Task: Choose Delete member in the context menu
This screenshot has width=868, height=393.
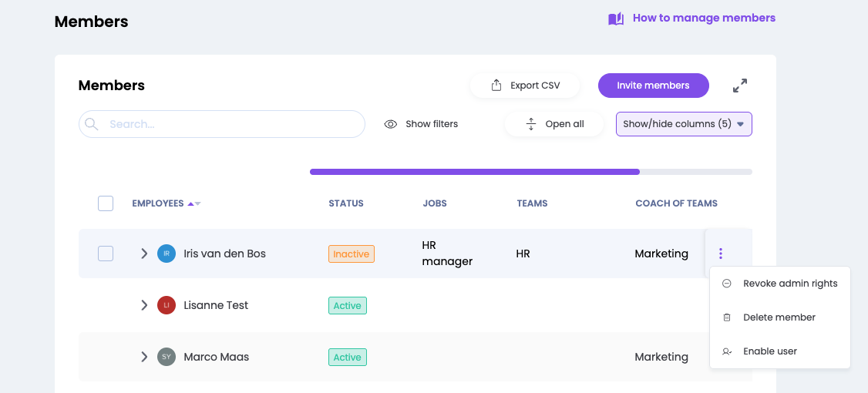Action: [x=779, y=317]
